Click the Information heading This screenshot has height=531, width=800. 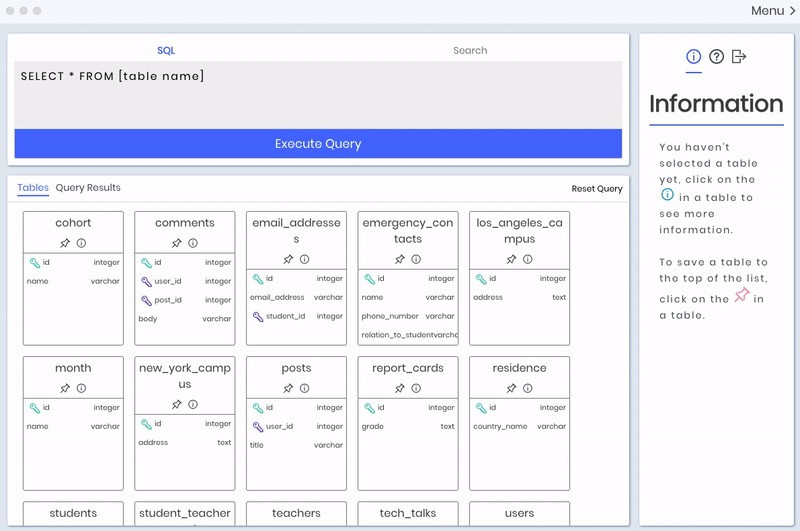(x=716, y=104)
